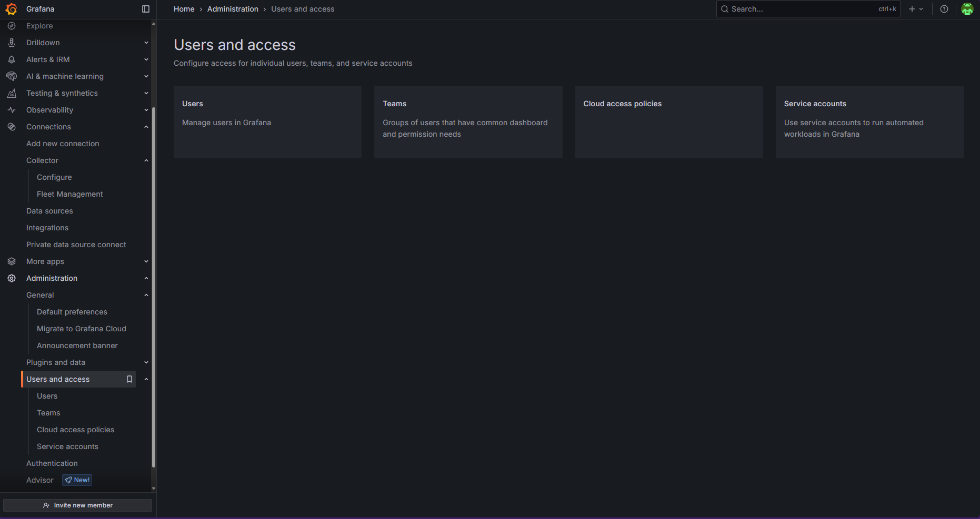Open the new item dropdown arrow

[x=921, y=9]
